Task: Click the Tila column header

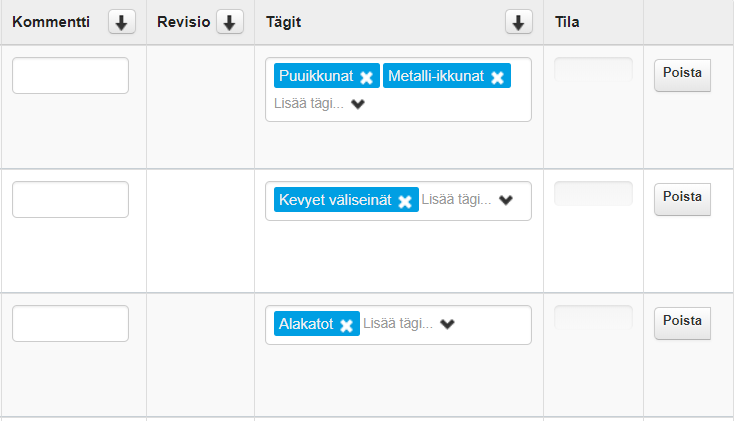Action: pyautogui.click(x=567, y=23)
